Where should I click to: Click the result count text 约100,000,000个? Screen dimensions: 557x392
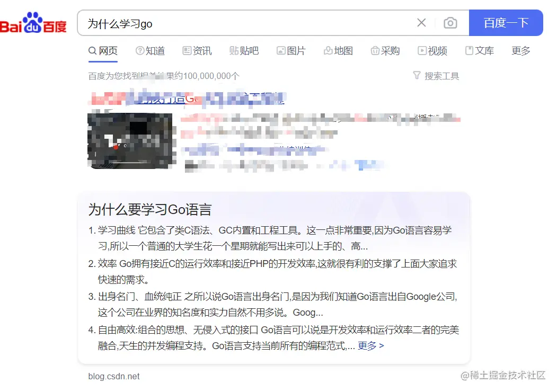(x=207, y=76)
